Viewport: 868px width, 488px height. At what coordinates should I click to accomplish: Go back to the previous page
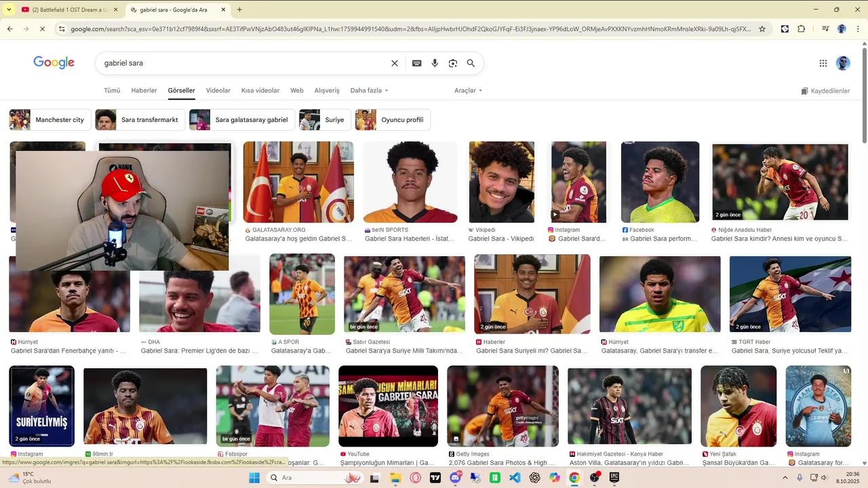click(9, 29)
